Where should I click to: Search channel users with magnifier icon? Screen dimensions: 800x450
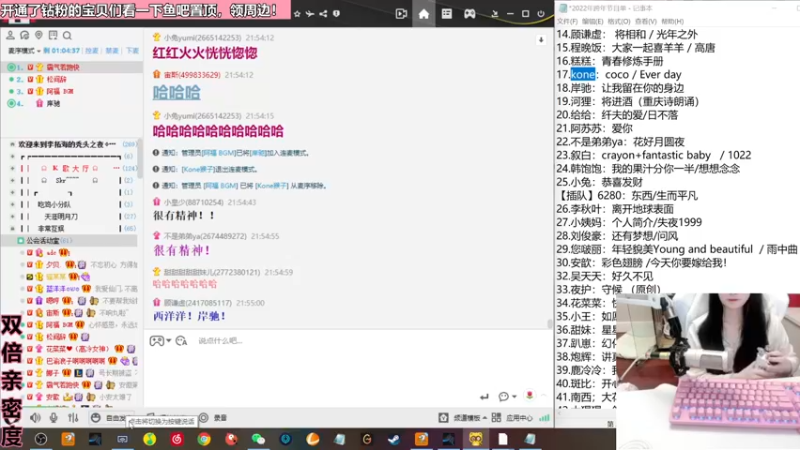[x=67, y=35]
